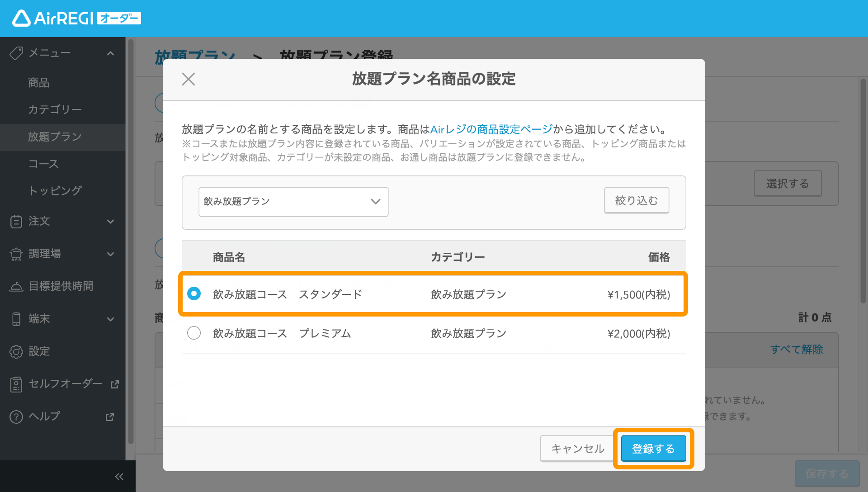The height and width of the screenshot is (492, 868).
Task: Click 保存する button in background page
Action: (827, 473)
